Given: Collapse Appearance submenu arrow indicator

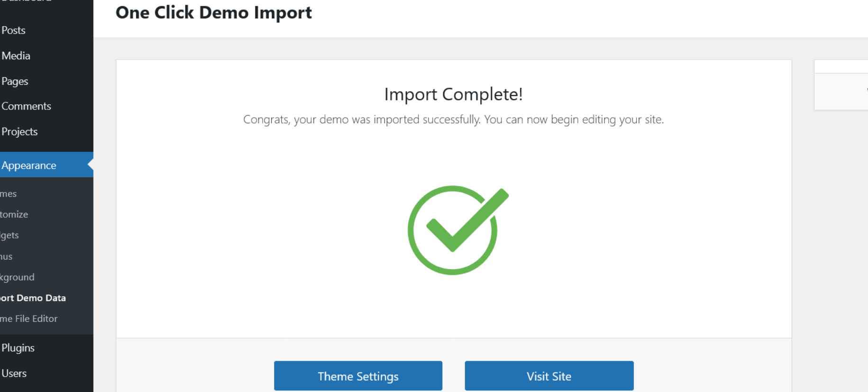Looking at the screenshot, I should 91,165.
